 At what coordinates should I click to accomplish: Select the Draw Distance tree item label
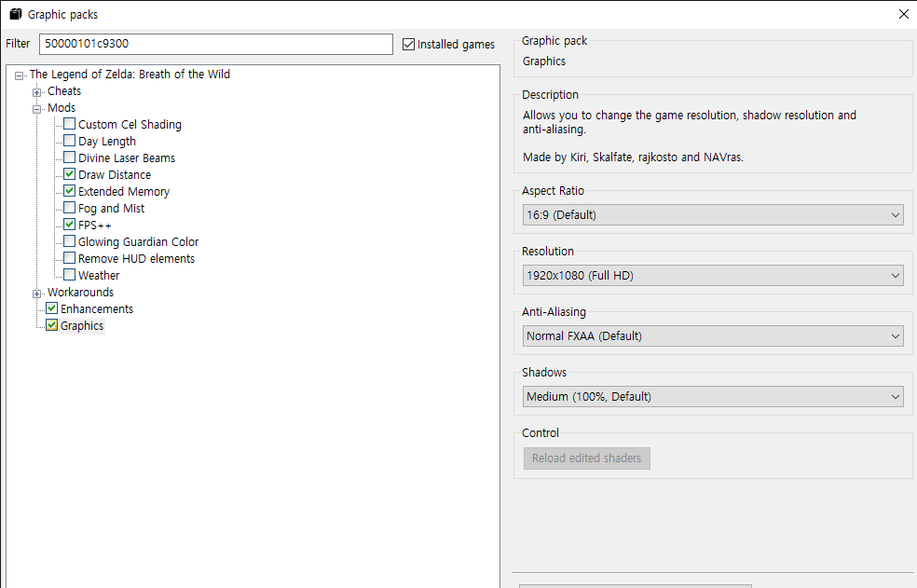(x=115, y=175)
